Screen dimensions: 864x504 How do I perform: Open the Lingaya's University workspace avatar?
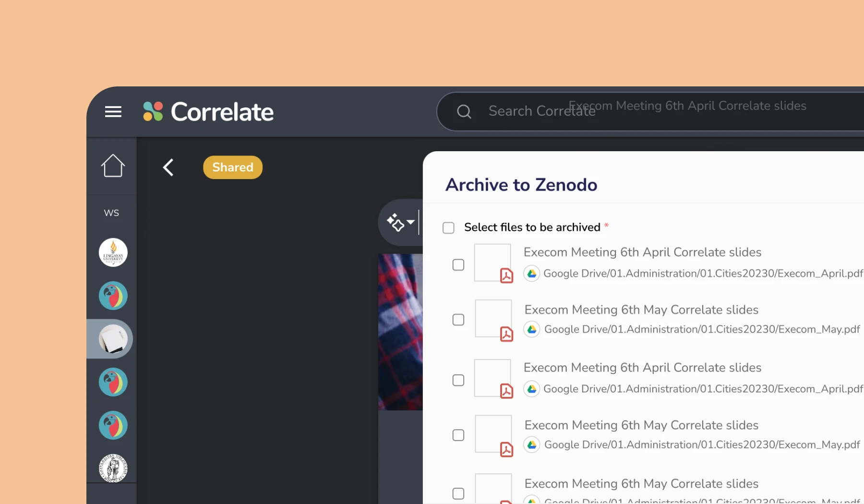coord(113,252)
